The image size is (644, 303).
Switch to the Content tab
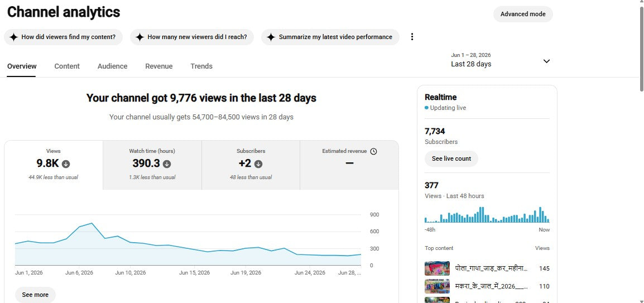coord(67,66)
